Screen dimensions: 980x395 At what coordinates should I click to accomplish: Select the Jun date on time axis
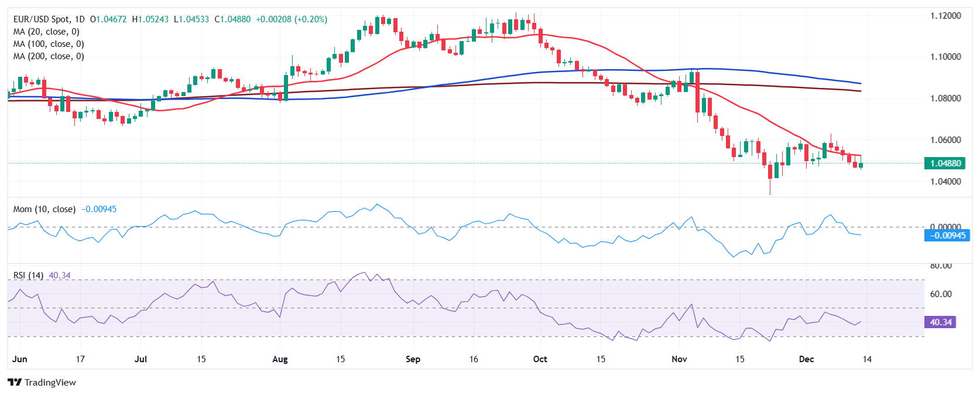tap(20, 359)
